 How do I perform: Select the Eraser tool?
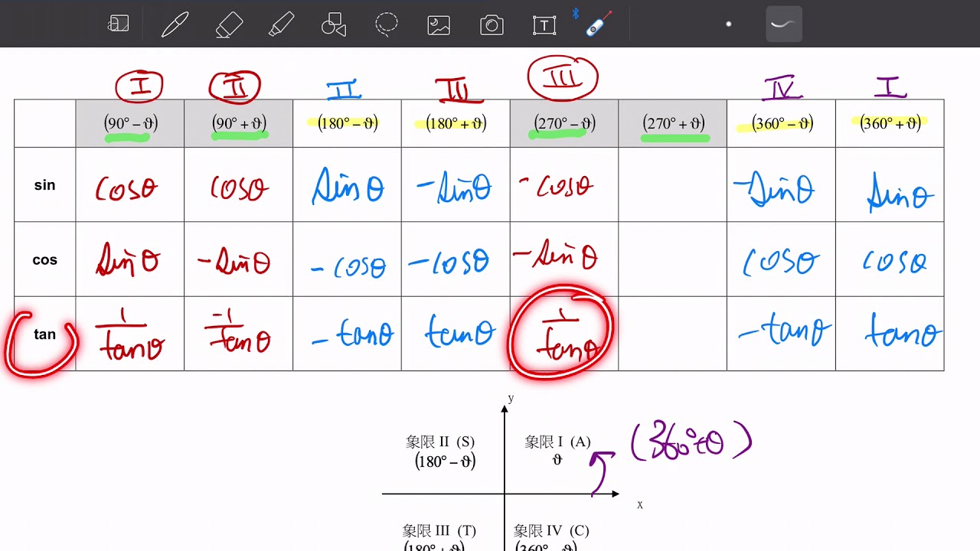tap(229, 24)
